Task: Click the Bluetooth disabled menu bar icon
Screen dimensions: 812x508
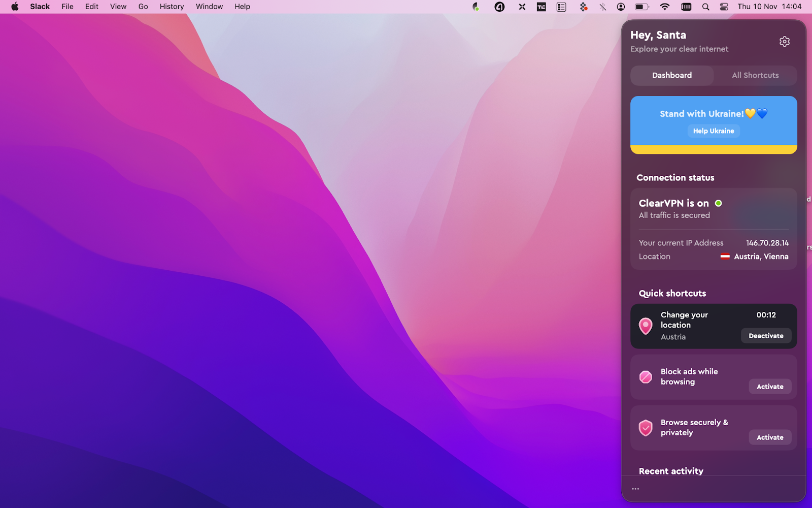Action: click(602, 7)
